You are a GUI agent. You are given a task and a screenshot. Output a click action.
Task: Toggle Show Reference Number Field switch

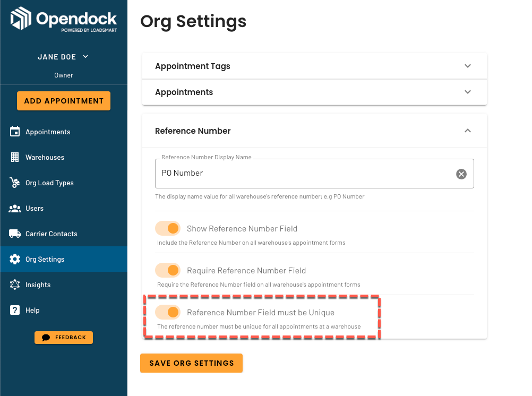[168, 228]
